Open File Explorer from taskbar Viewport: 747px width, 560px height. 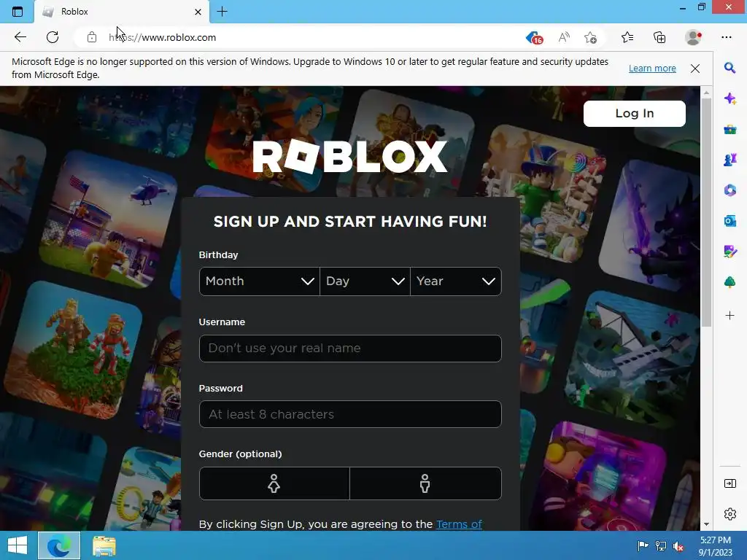tap(104, 545)
